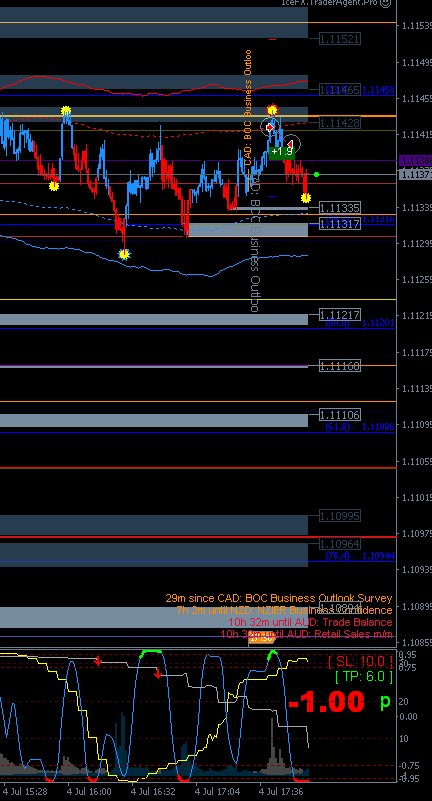
Task: Click the 1.11255 price scale value
Action: tap(417, 280)
